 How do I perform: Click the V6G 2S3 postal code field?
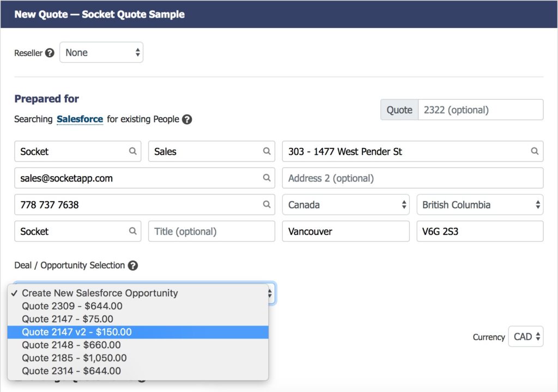(480, 231)
